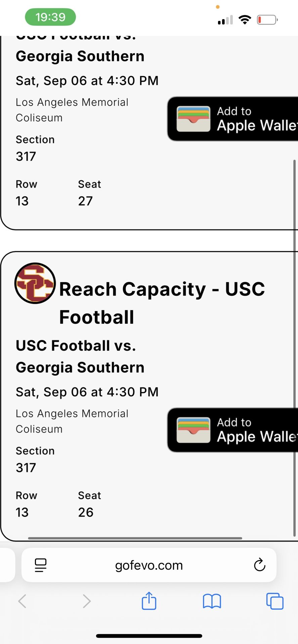The height and width of the screenshot is (644, 298).
Task: Tap the USC logo on ticket card
Action: pyautogui.click(x=35, y=283)
